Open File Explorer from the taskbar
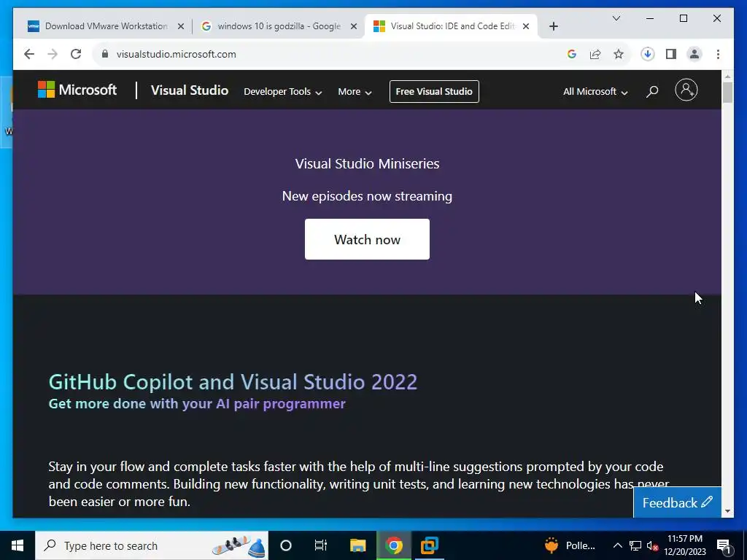This screenshot has width=747, height=560. pyautogui.click(x=357, y=545)
